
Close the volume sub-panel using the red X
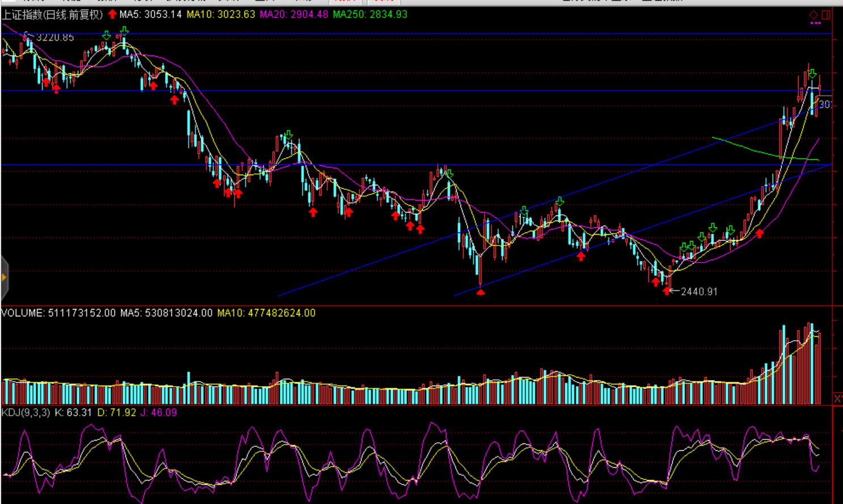(x=837, y=399)
